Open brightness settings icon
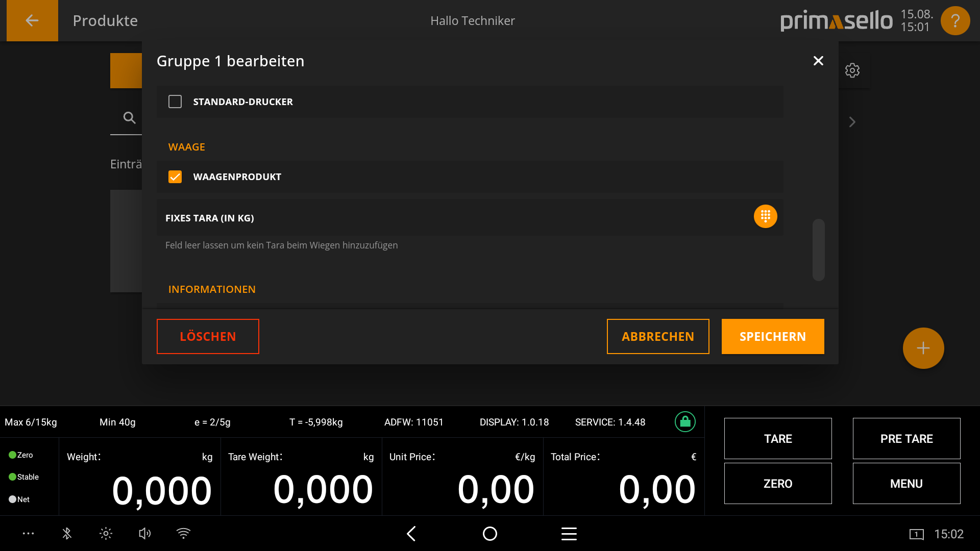The image size is (980, 551). pyautogui.click(x=106, y=534)
